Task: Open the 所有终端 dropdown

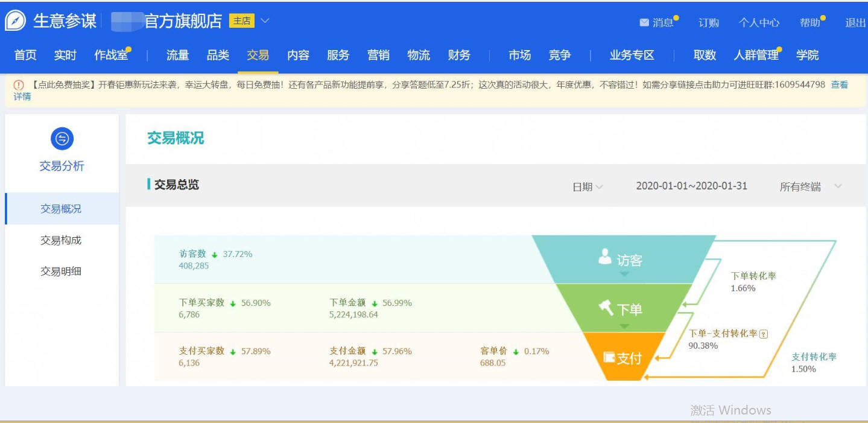Action: click(811, 187)
